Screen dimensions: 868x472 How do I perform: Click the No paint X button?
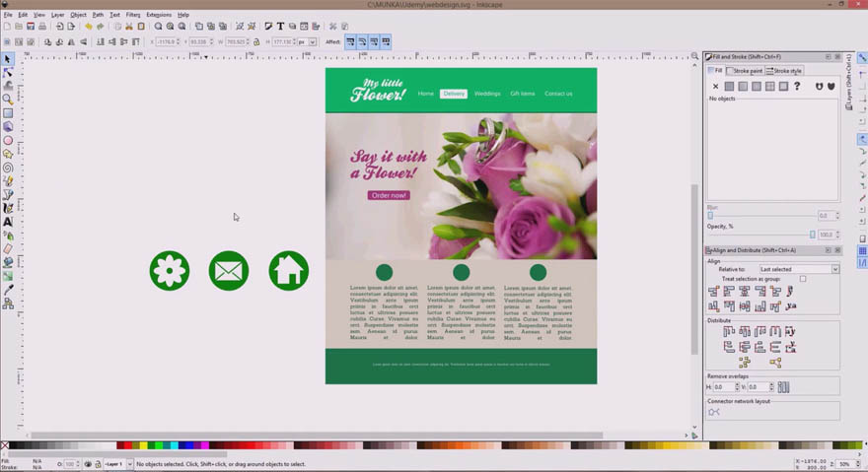[716, 87]
